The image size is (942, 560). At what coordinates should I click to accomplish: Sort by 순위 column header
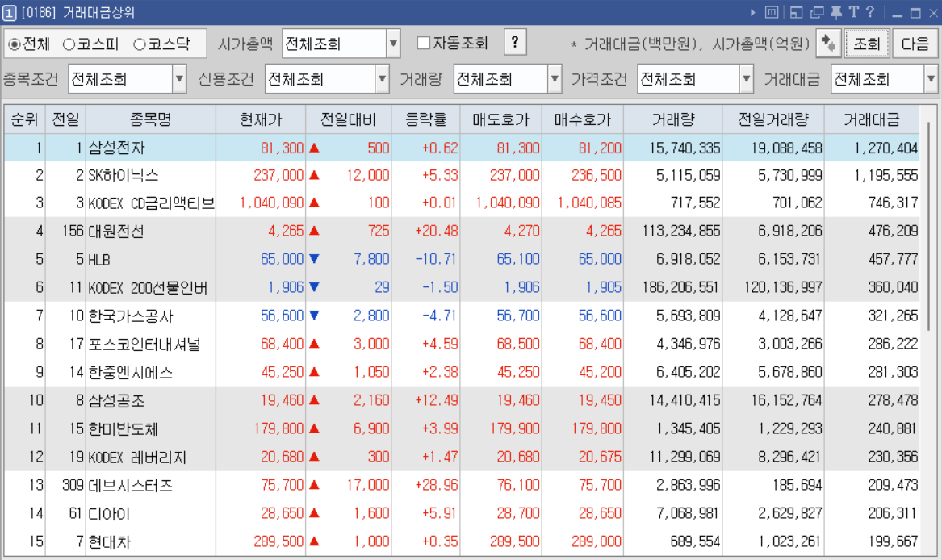[25, 119]
